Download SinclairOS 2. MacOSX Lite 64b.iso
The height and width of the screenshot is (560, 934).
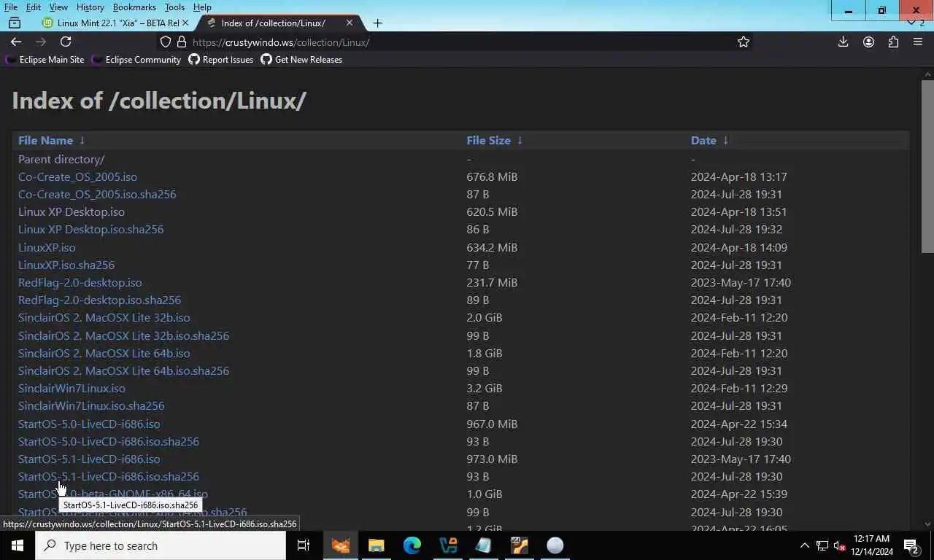[x=104, y=353]
